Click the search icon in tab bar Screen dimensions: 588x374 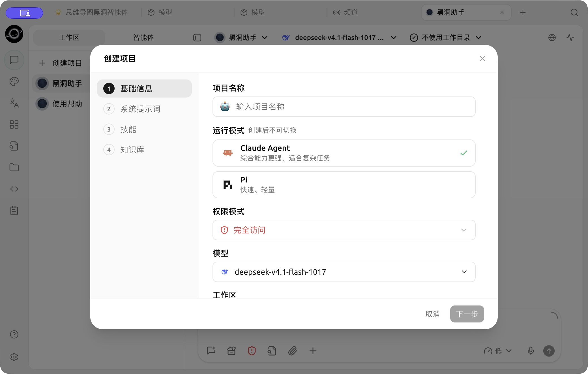(574, 12)
